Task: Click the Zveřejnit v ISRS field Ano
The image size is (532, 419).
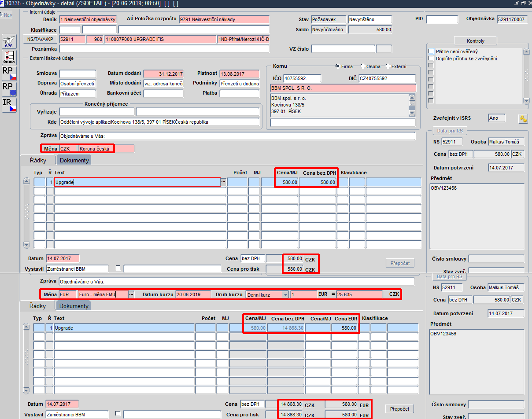Action: pyautogui.click(x=497, y=118)
